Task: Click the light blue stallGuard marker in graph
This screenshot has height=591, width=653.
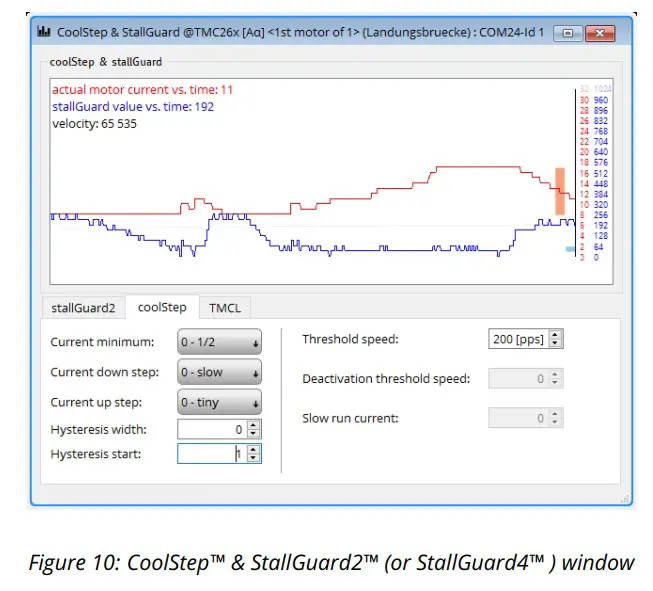Action: pos(570,249)
